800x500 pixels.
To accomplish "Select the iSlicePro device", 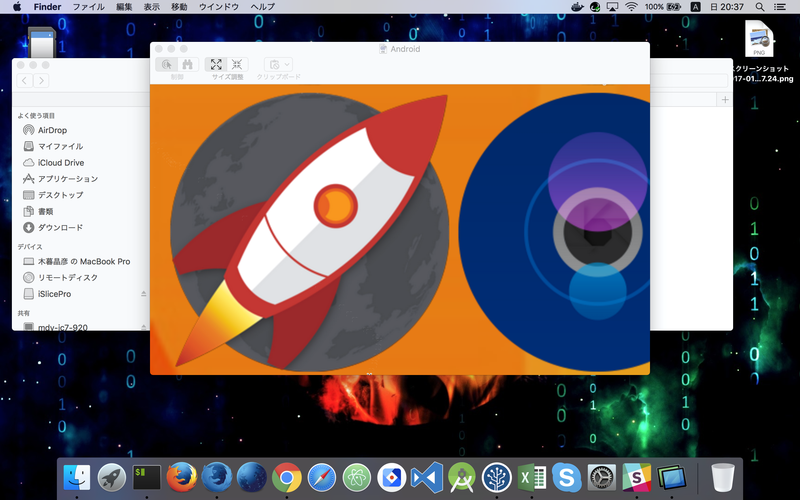I will [x=54, y=294].
